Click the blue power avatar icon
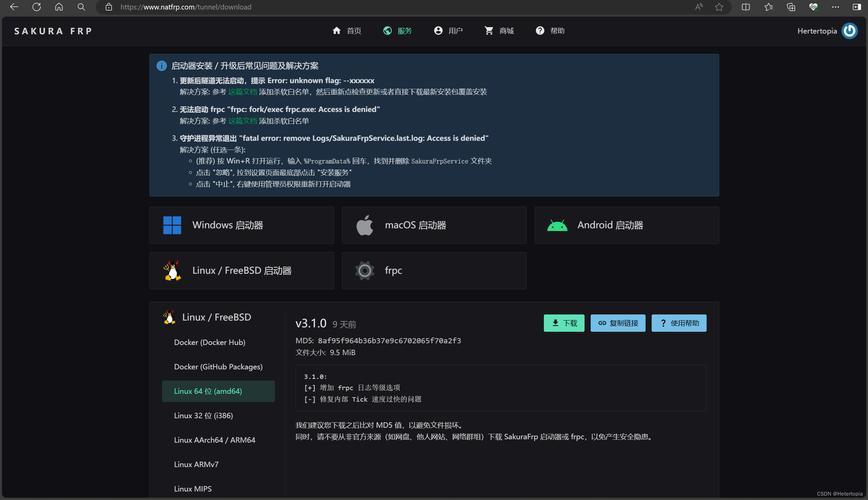868x500 pixels. click(849, 31)
